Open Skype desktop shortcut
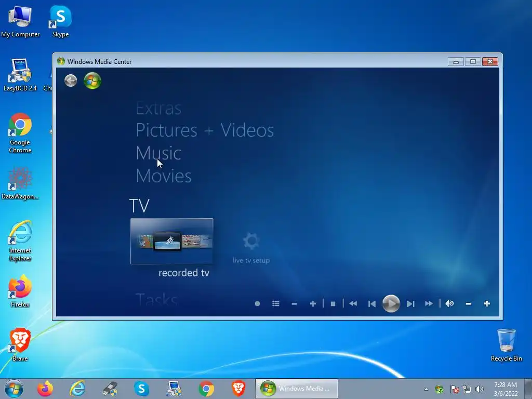 click(60, 21)
